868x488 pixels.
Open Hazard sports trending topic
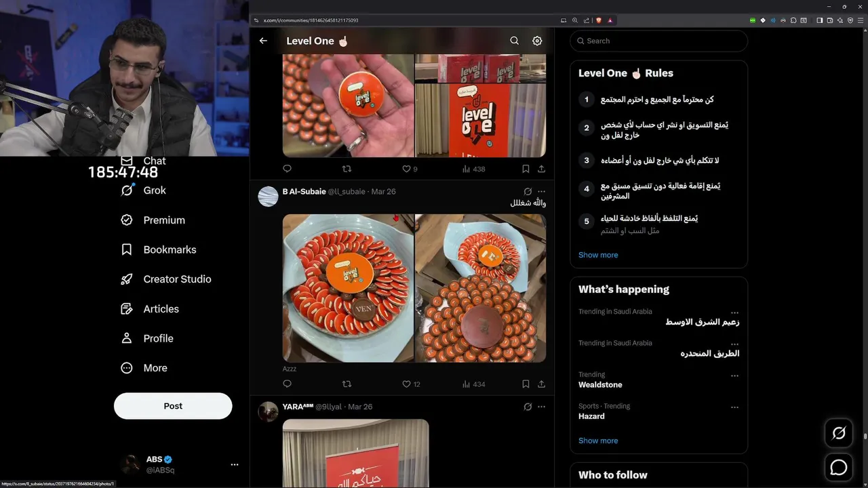591,416
